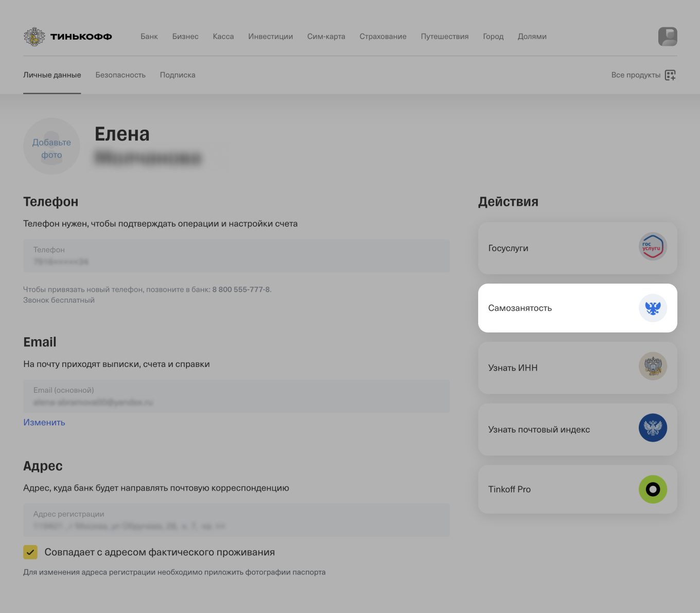
Task: Open Инвестиции in the top menu
Action: point(270,37)
